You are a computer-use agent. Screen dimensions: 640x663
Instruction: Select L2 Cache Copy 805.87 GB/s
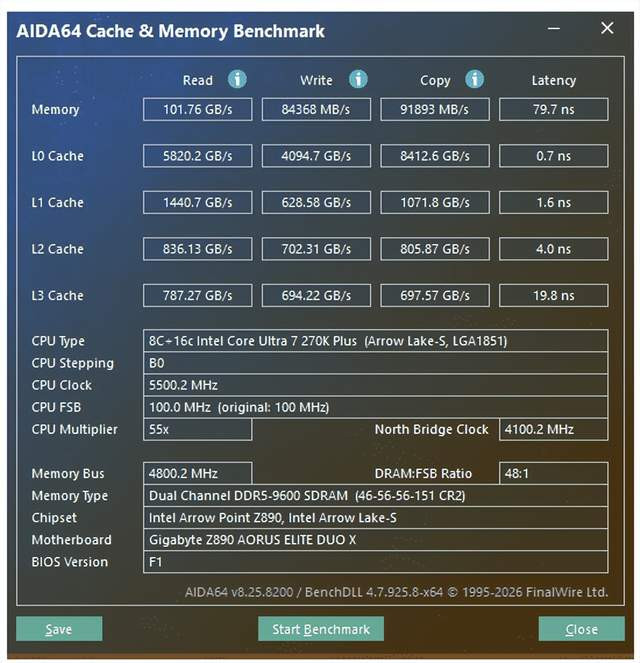tap(435, 249)
